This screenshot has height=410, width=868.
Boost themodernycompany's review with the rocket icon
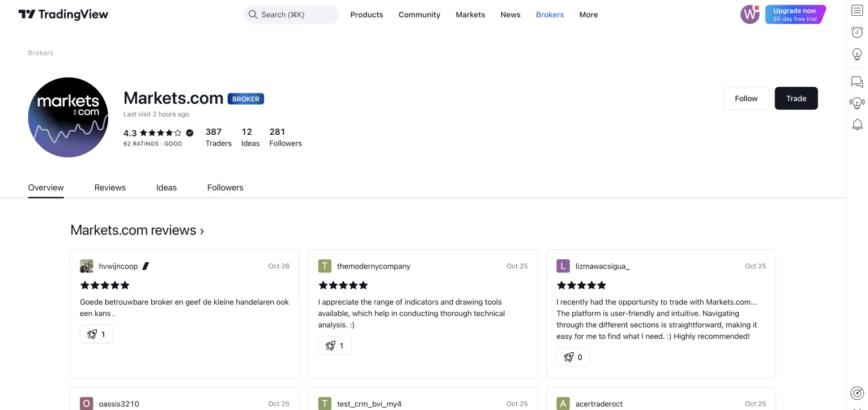pyautogui.click(x=334, y=345)
